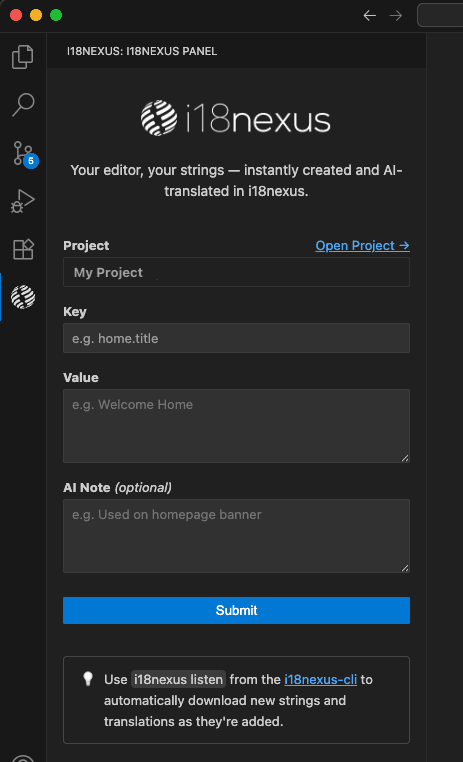Open the i18nexus-cli link
This screenshot has height=762, width=463.
pyautogui.click(x=321, y=679)
